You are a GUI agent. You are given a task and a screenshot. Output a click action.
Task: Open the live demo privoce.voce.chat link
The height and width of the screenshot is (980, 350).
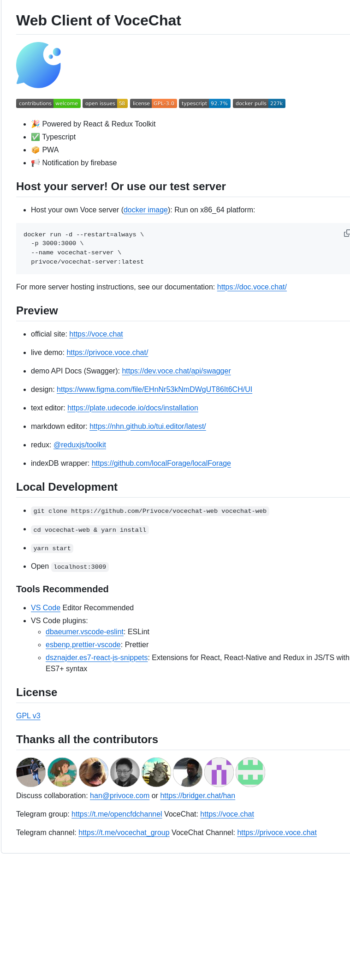107,352
